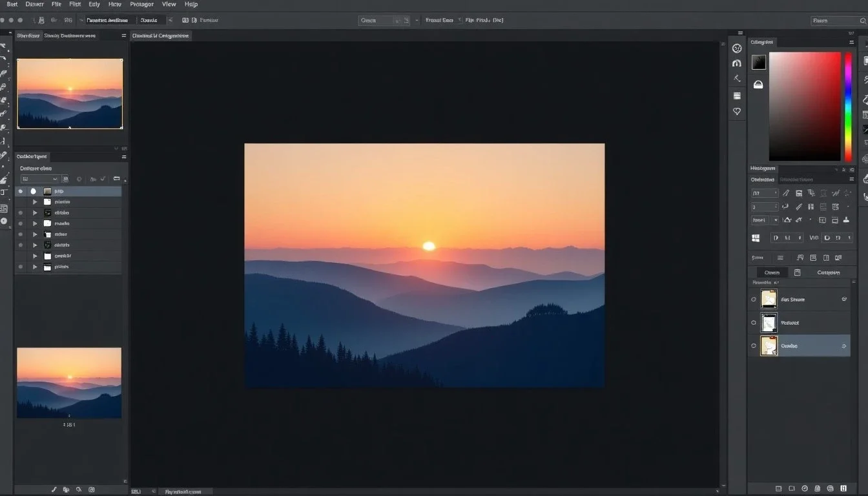The height and width of the screenshot is (496, 868).
Task: Click the circular icon in bottom-right layers footer
Action: pos(805,488)
